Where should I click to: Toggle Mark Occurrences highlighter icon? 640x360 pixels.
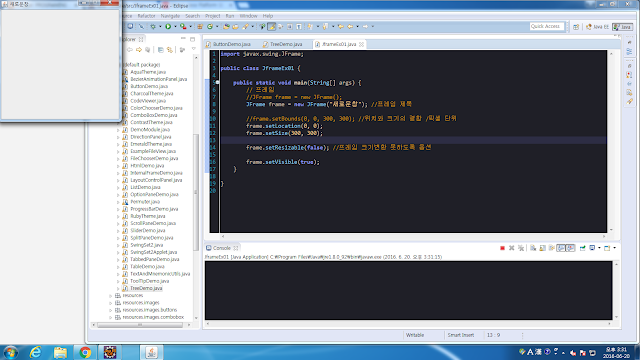point(271,27)
